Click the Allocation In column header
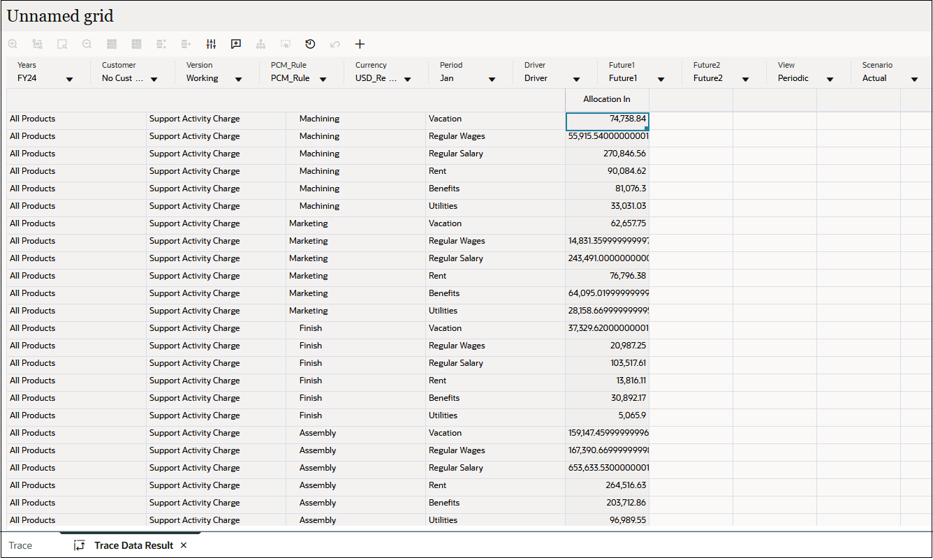This screenshot has height=560, width=933. pyautogui.click(x=606, y=99)
